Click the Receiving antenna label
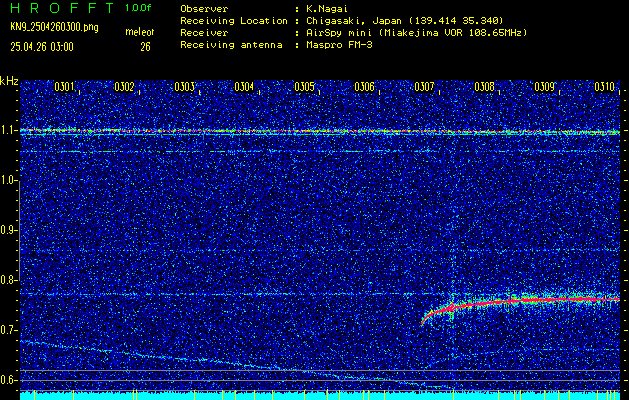This screenshot has height=400, width=629. 231,45
